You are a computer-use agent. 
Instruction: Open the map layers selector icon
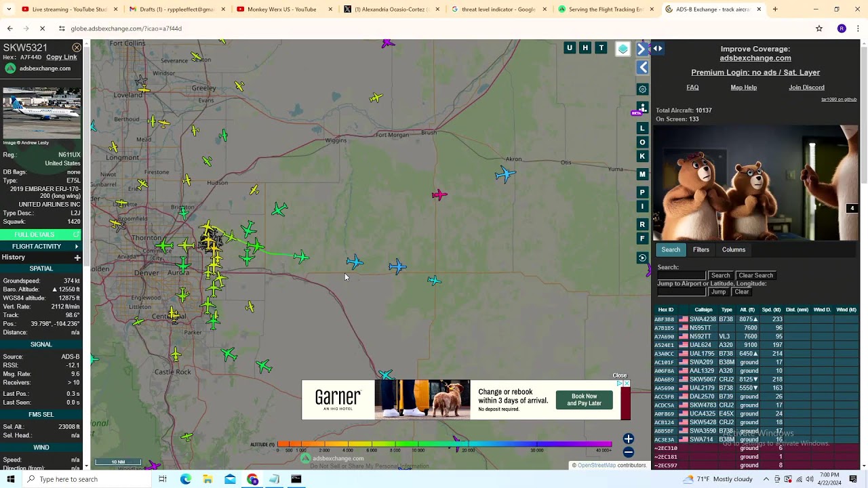[623, 49]
